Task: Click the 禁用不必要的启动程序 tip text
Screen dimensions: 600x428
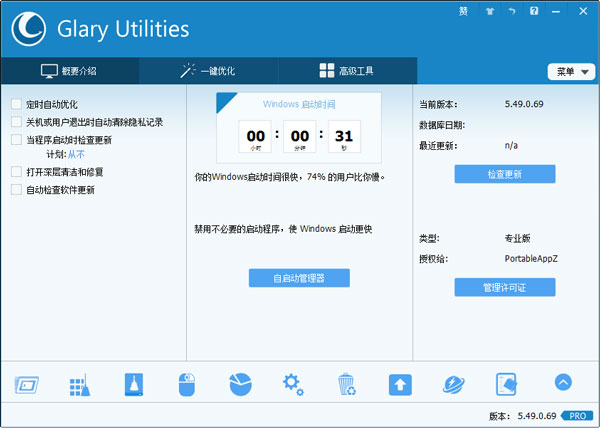Action: 283,229
